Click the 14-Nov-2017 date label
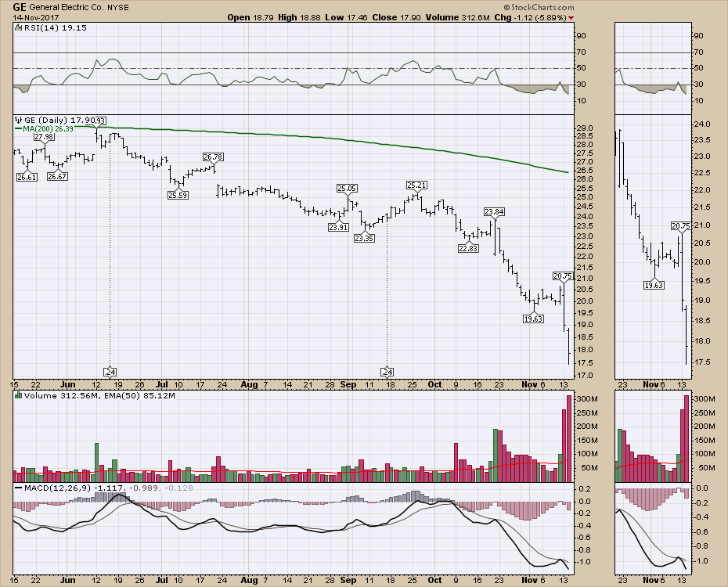Viewport: 728px width, 587px height. (35, 18)
